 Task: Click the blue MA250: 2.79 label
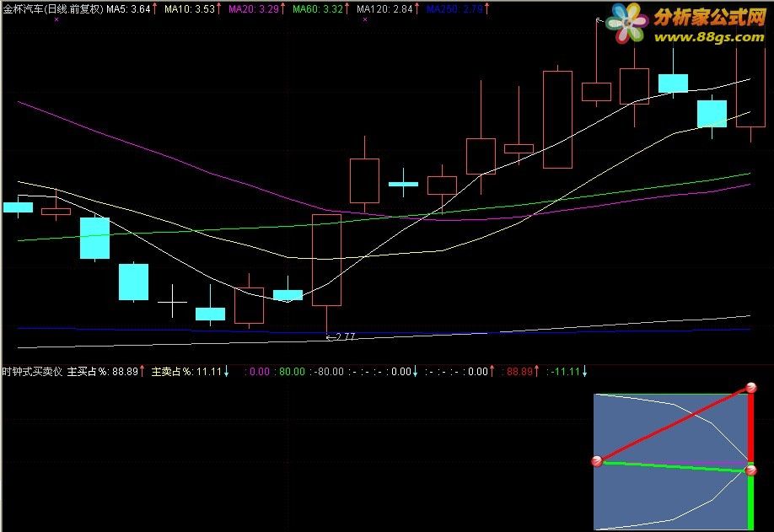point(454,9)
